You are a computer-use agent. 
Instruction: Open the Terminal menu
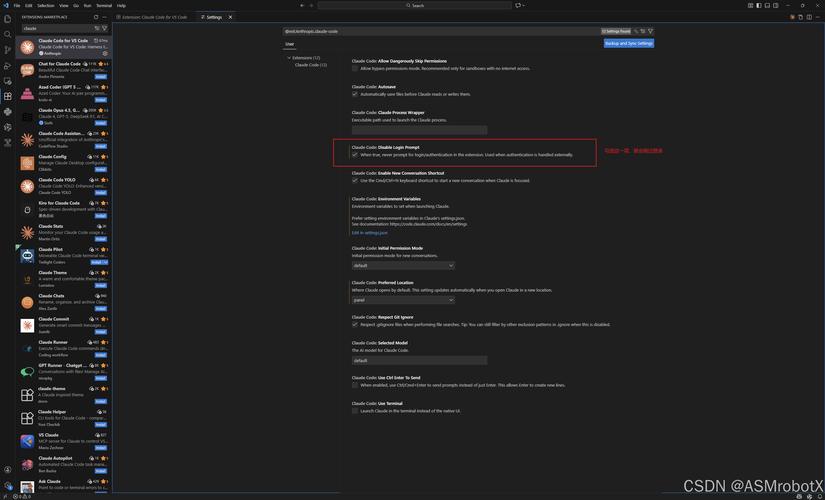coord(104,5)
